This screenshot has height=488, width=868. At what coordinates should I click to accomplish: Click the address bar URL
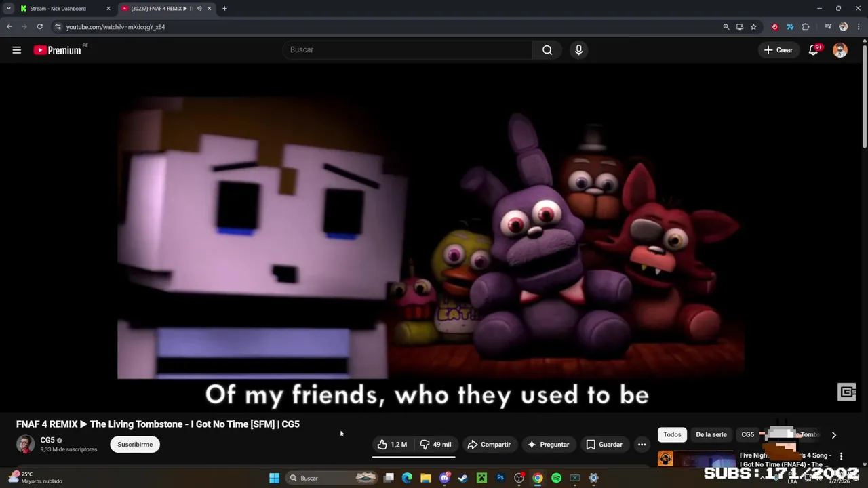click(x=116, y=27)
